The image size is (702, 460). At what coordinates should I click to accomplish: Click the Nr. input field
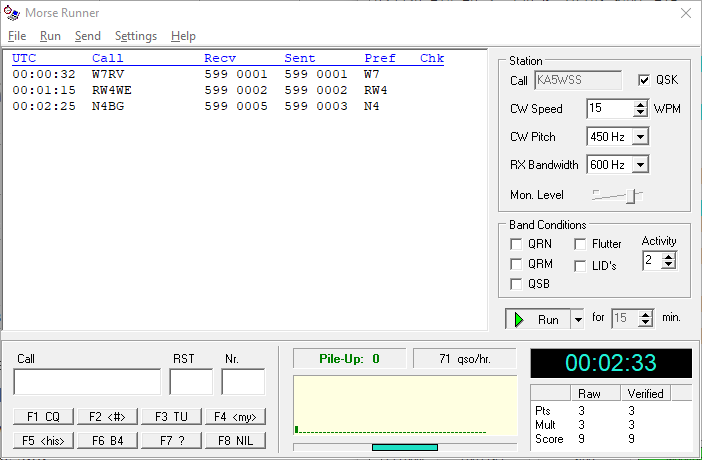click(x=243, y=382)
